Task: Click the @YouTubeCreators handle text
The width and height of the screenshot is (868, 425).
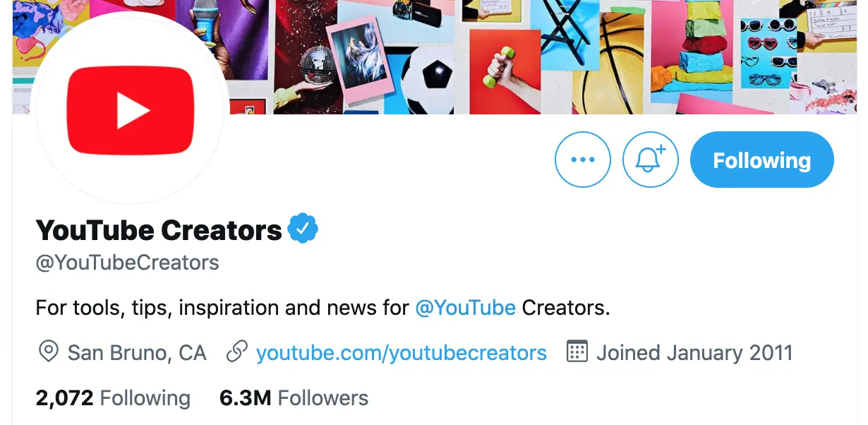Action: click(127, 263)
